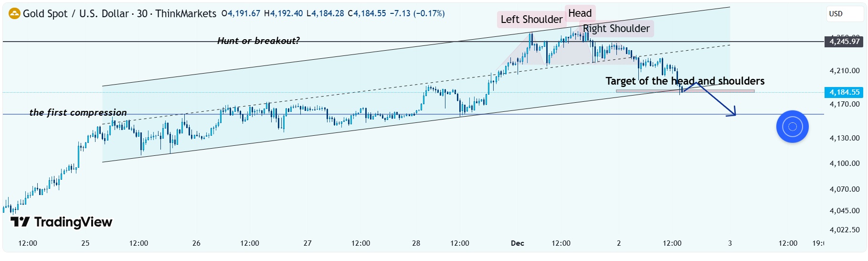868x261 pixels.
Task: Click the gold coin symbol icon
Action: click(x=15, y=13)
